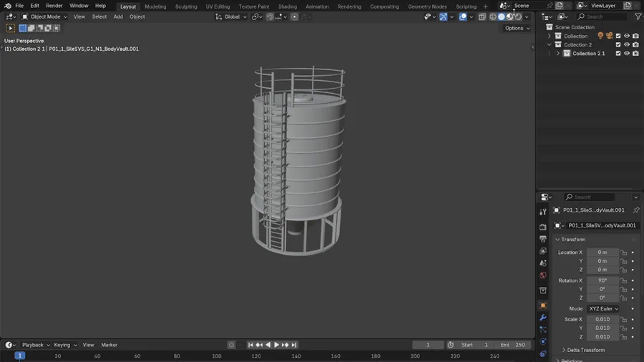
Task: Click the Options button in the viewport
Action: (517, 29)
